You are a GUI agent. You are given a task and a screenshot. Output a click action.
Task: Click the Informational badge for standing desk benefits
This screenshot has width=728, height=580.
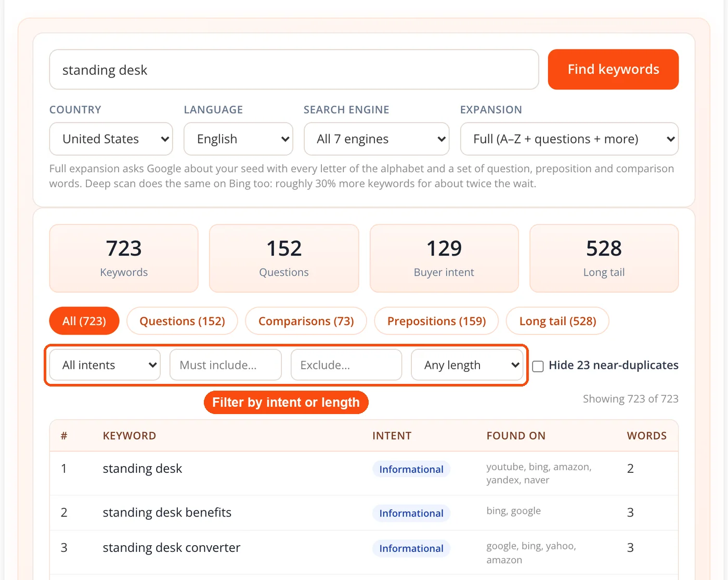(x=411, y=513)
